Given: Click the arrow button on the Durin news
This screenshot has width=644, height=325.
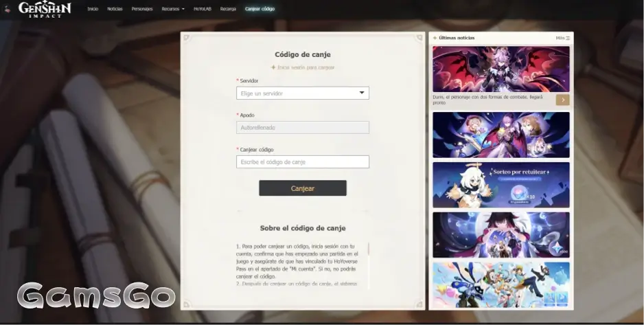Looking at the screenshot, I should 562,100.
